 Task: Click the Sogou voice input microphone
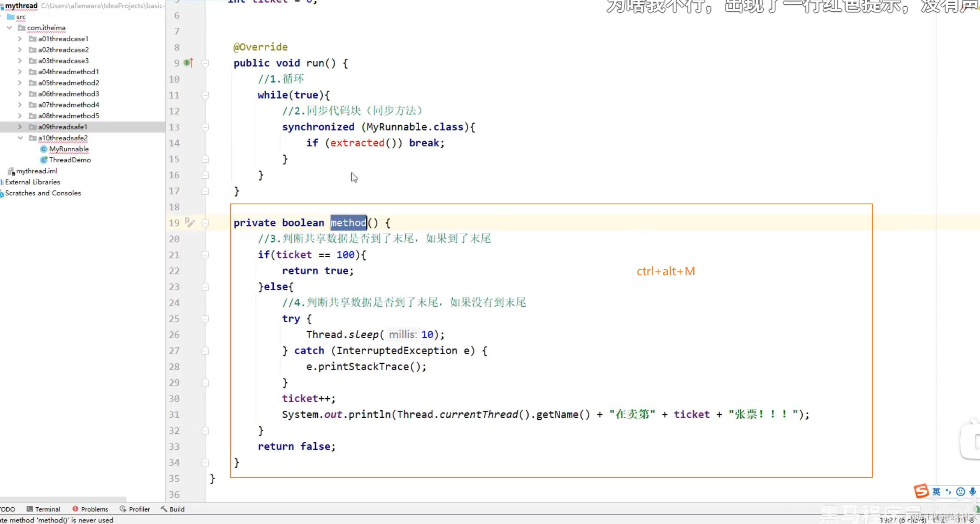click(x=973, y=492)
